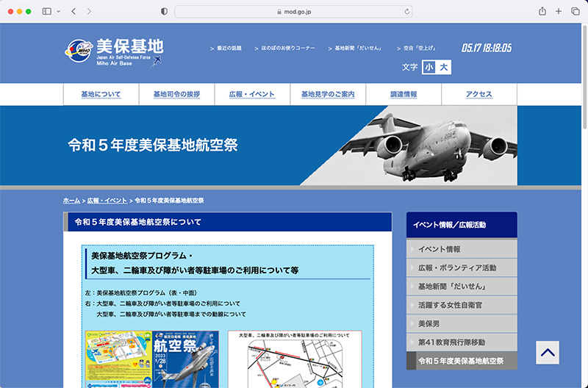Open イベント情報 in the sidebar
This screenshot has width=588, height=388.
462,249
